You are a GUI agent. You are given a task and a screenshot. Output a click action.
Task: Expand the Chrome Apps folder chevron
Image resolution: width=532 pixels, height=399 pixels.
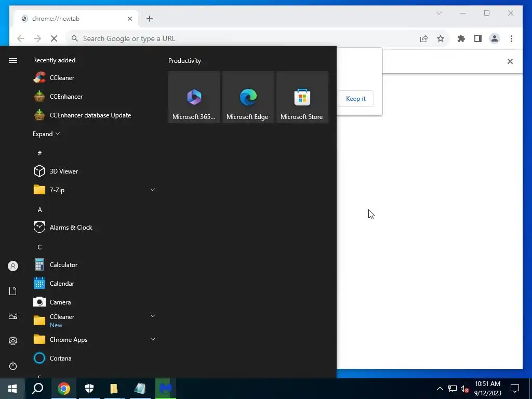coord(153,339)
